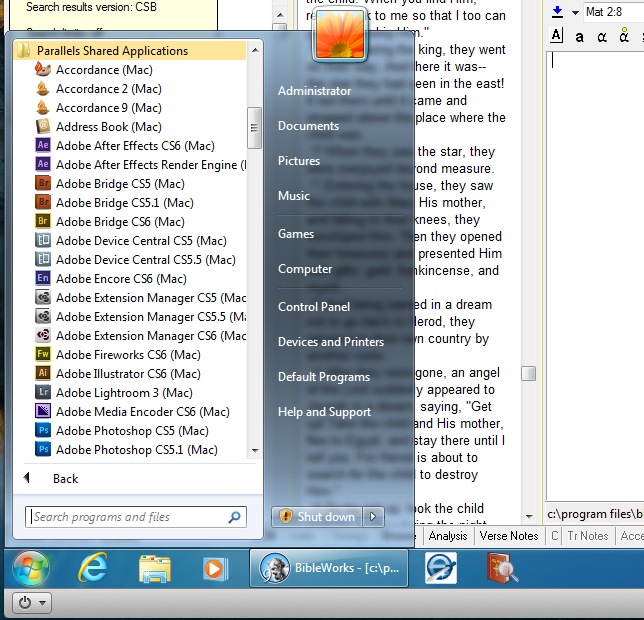Open Pictures from Start menu
Viewport: 644px width, 620px height.
coord(299,161)
